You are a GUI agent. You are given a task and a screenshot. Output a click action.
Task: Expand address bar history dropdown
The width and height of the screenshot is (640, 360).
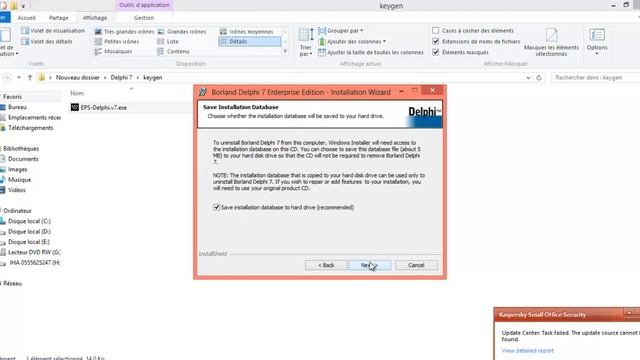coord(528,78)
